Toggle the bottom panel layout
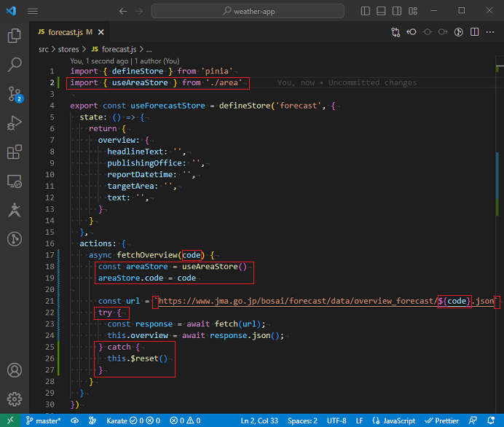Image resolution: width=504 pixels, height=427 pixels. [x=381, y=11]
